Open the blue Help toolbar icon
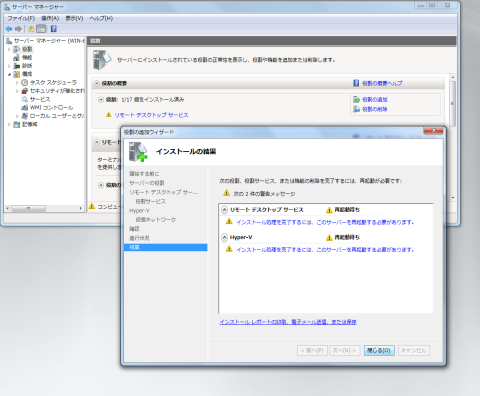Screen dimensions: 480x396 tap(54, 29)
